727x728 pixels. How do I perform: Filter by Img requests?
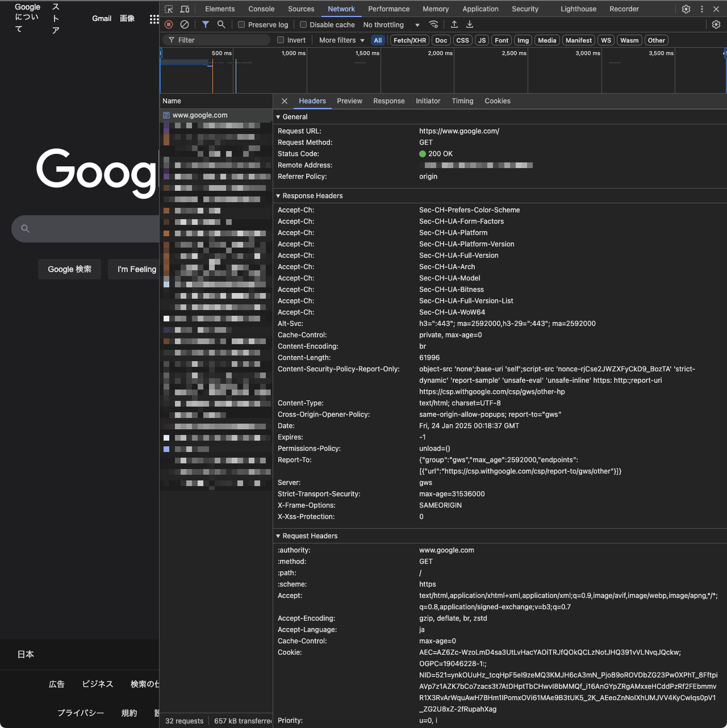pyautogui.click(x=523, y=40)
